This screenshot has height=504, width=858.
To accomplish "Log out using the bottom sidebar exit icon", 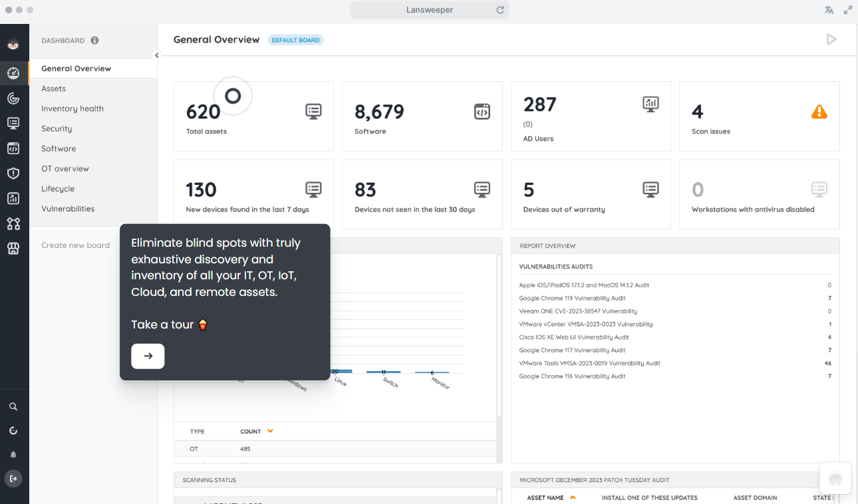I will [14, 478].
